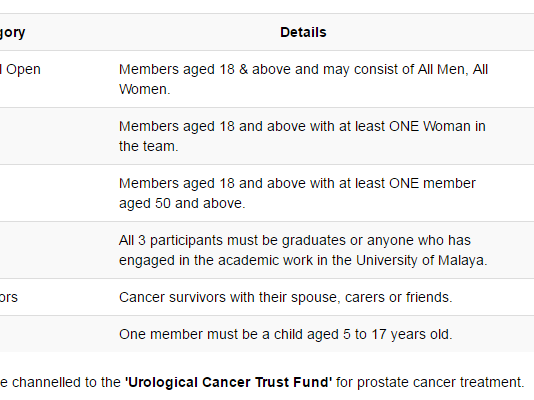Click the truncated 'ors' category cell

pyautogui.click(x=9, y=297)
